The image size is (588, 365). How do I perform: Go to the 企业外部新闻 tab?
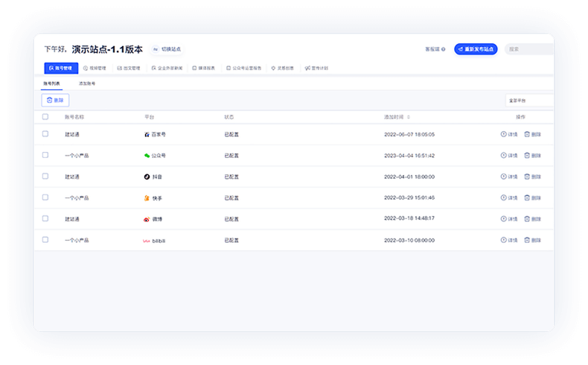pyautogui.click(x=167, y=69)
